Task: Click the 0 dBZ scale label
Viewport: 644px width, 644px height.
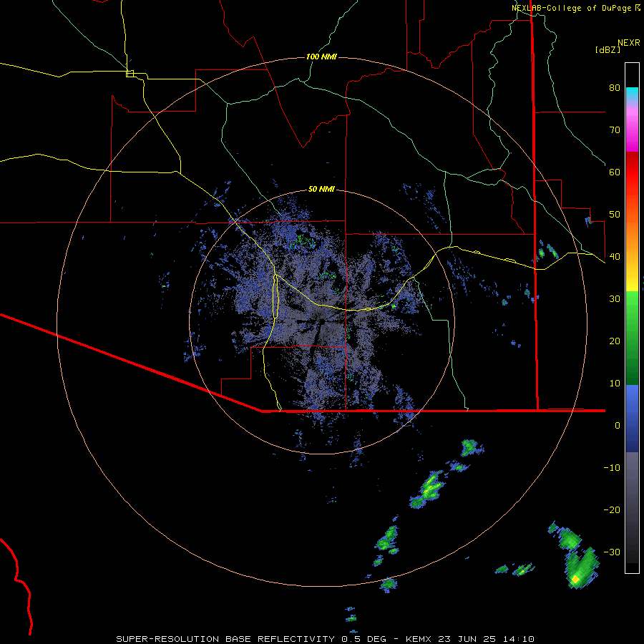Action: click(618, 426)
